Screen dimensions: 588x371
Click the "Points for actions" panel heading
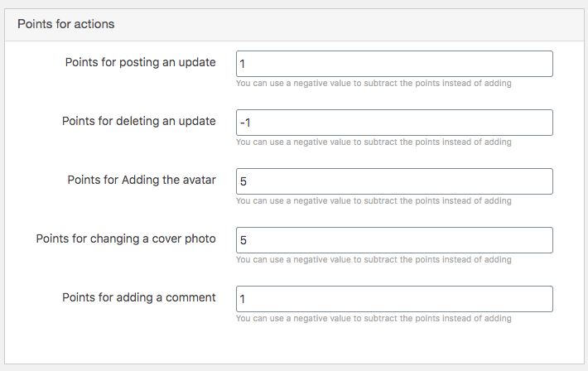[x=66, y=24]
